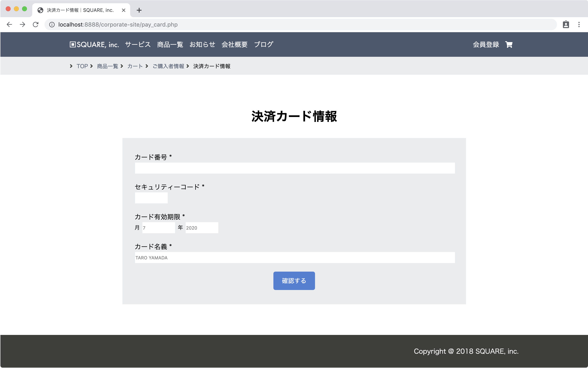Go to 商品一覧 in the breadcrumb

tap(108, 66)
